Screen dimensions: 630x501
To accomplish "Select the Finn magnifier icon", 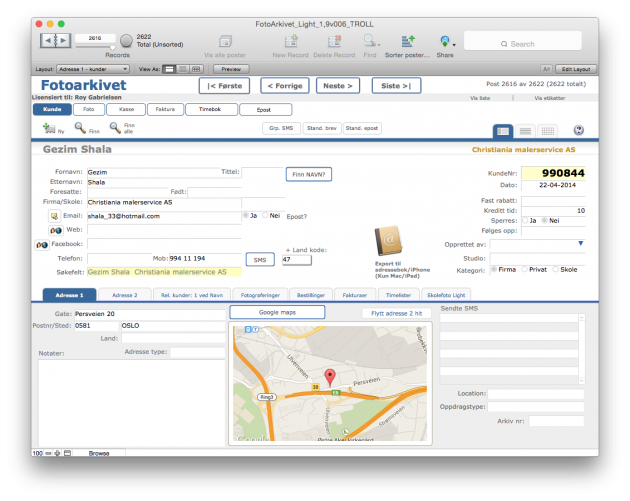I will pos(80,128).
